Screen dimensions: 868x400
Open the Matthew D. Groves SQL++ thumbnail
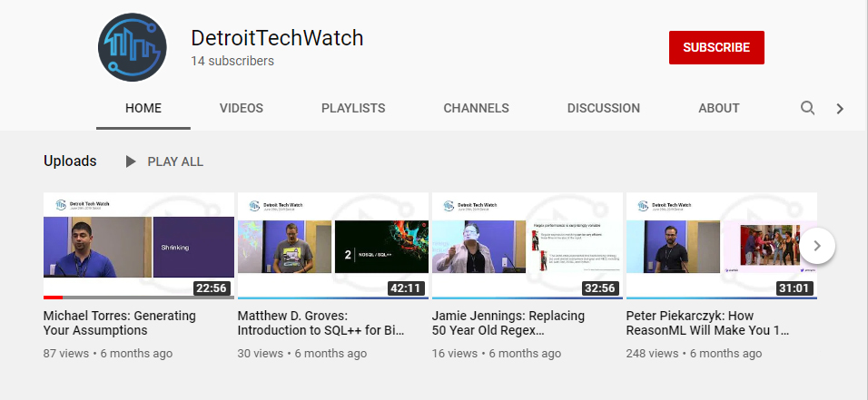pos(333,245)
